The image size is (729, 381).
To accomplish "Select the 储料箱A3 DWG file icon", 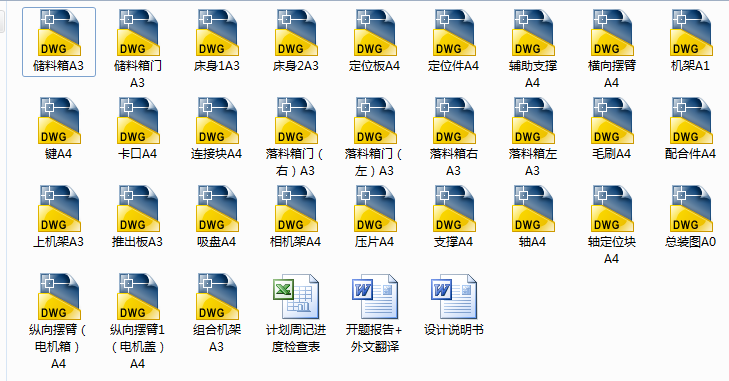I will [59, 33].
